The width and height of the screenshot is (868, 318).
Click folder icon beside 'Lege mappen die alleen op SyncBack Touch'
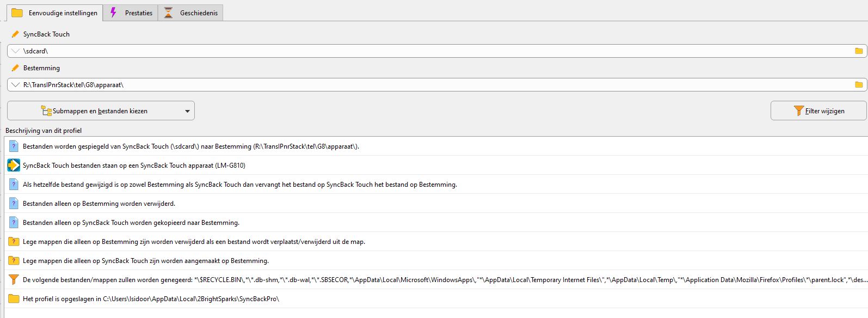click(14, 260)
